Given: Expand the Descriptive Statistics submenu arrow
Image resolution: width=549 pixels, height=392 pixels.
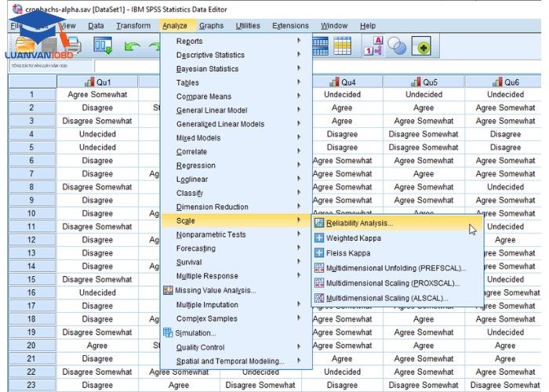Looking at the screenshot, I should point(299,54).
